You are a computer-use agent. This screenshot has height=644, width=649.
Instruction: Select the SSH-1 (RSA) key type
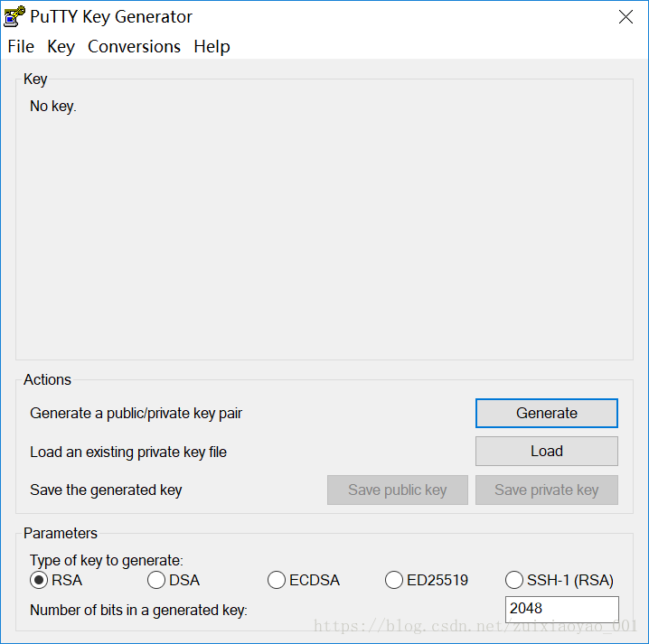pos(560,580)
